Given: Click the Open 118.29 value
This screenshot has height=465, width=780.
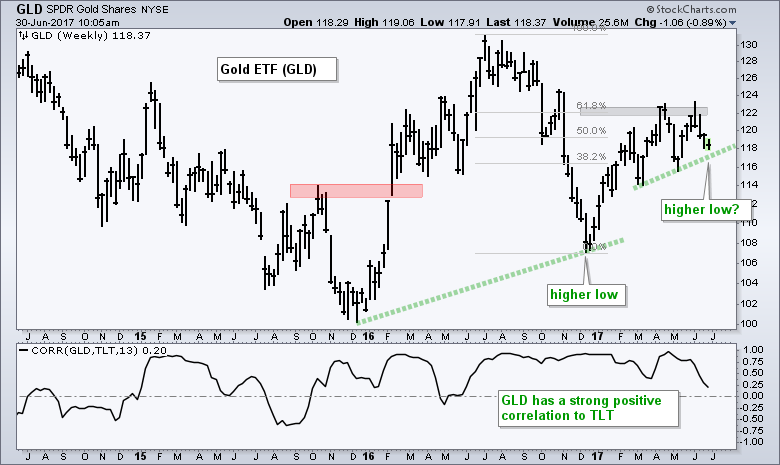Looking at the screenshot, I should tap(316, 22).
